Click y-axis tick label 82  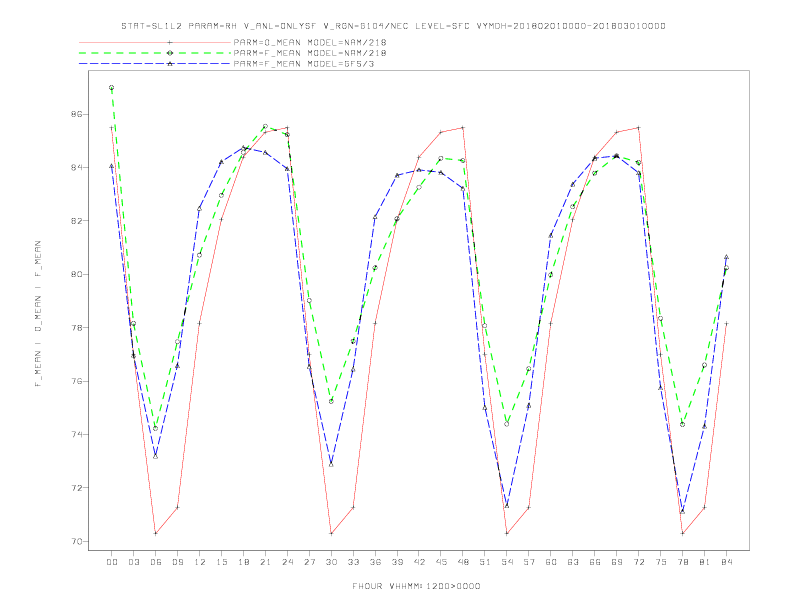(x=77, y=221)
